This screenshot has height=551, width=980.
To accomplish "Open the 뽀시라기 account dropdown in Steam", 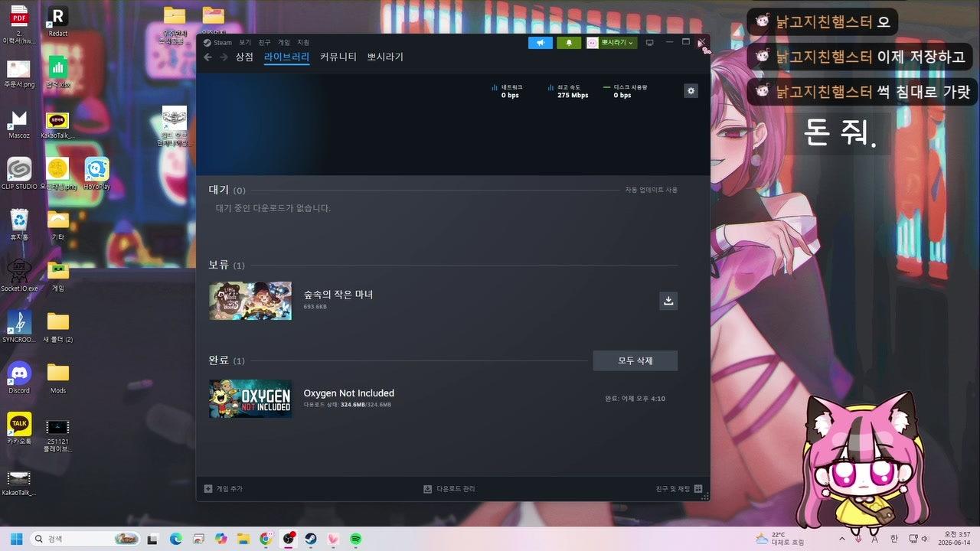I will pos(612,43).
